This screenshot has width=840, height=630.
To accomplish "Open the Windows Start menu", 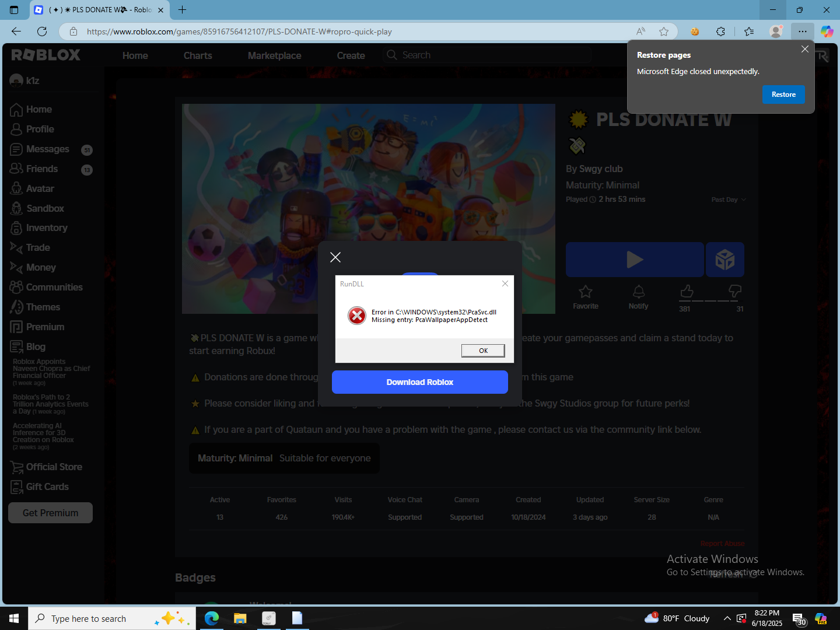I will tap(14, 618).
